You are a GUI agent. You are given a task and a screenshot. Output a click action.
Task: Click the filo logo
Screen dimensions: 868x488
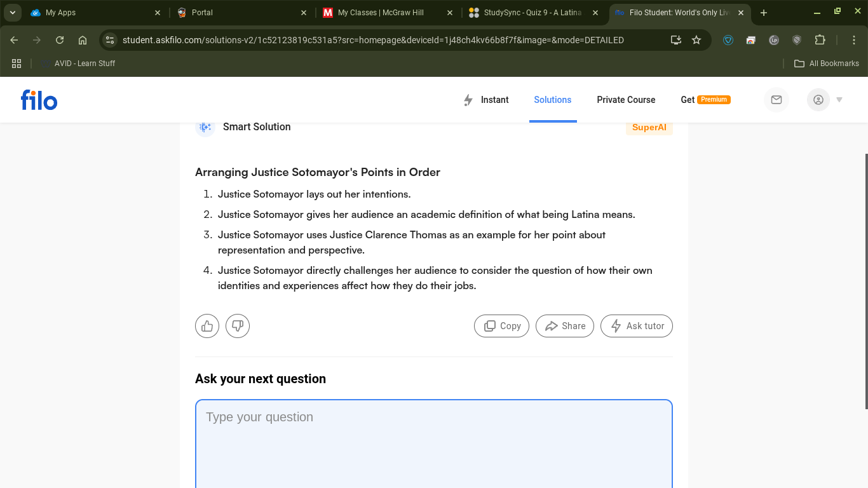(39, 100)
